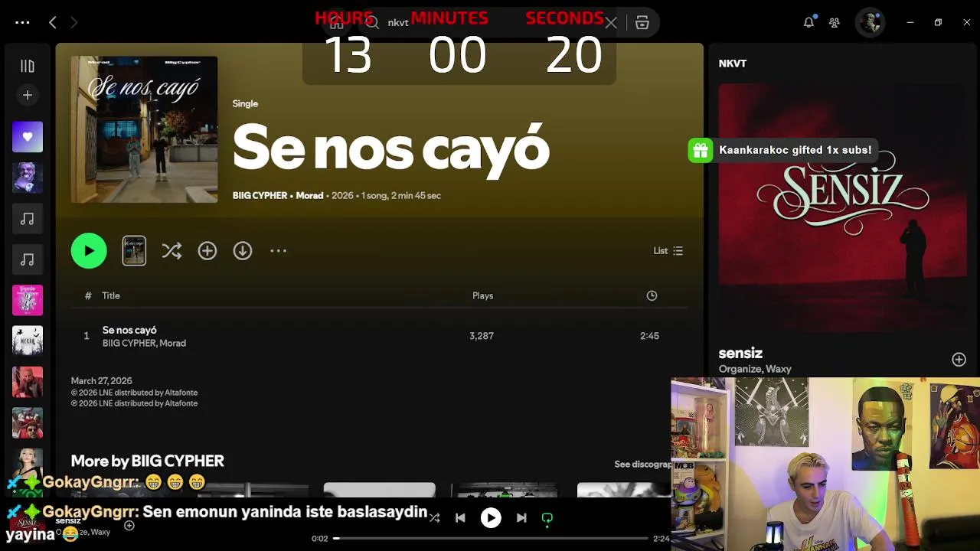Enable shuffle for this album

[x=171, y=250]
